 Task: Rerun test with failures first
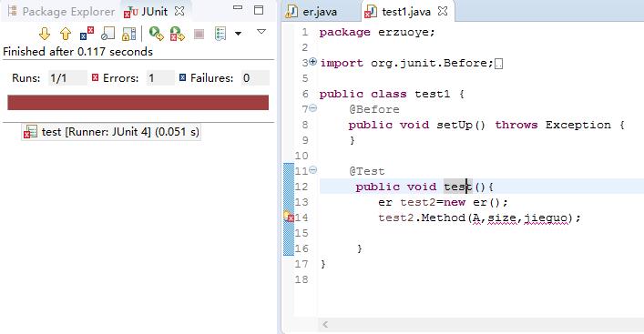178,34
